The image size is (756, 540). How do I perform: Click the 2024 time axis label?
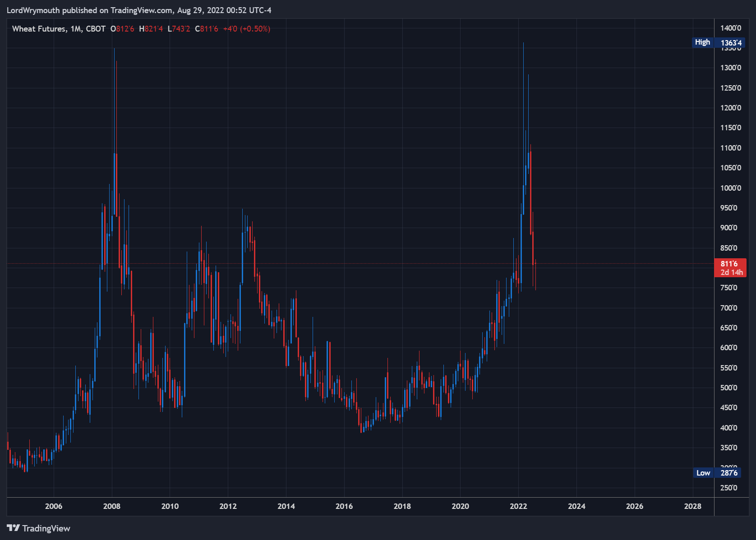tap(576, 506)
